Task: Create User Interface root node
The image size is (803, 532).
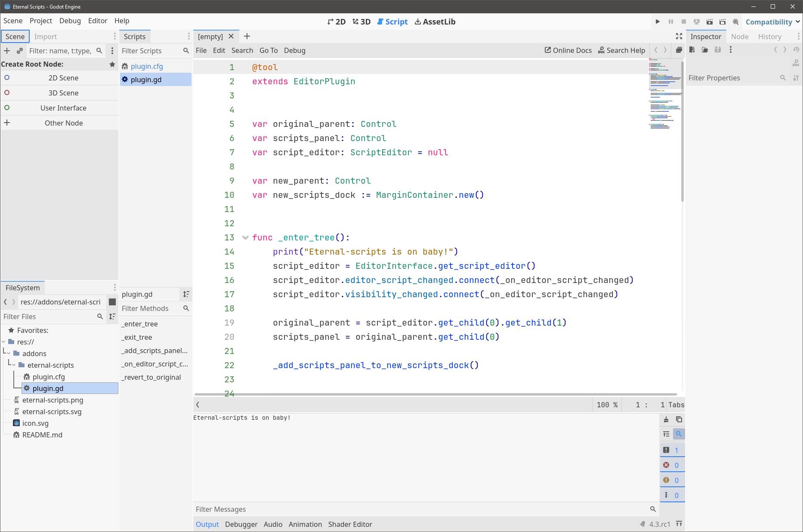Action: coord(59,108)
